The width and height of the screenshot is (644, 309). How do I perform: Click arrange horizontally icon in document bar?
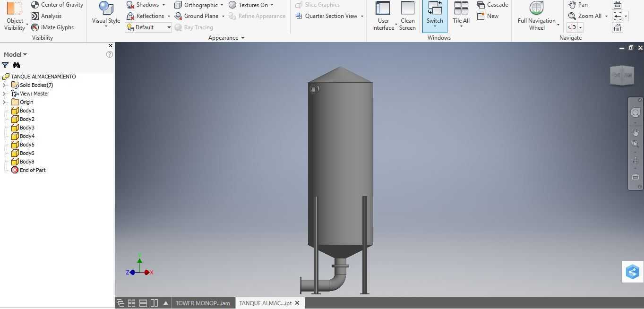pyautogui.click(x=143, y=303)
